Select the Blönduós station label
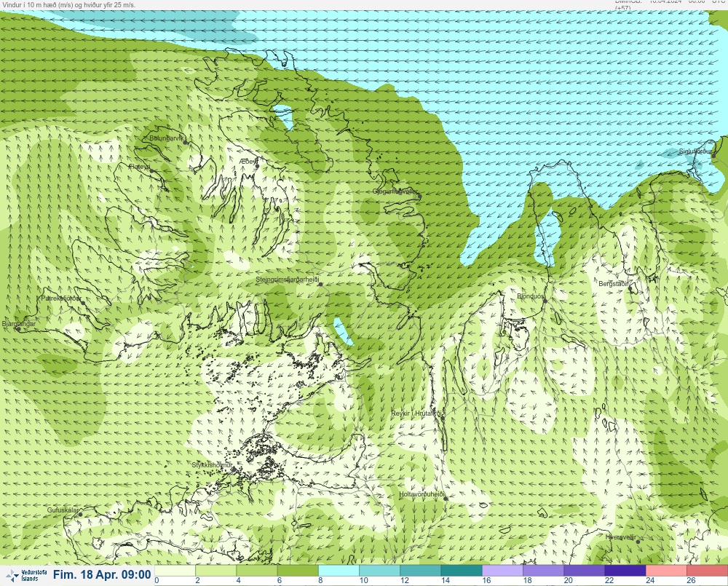Viewport: 728px width, 586px height. (x=530, y=296)
